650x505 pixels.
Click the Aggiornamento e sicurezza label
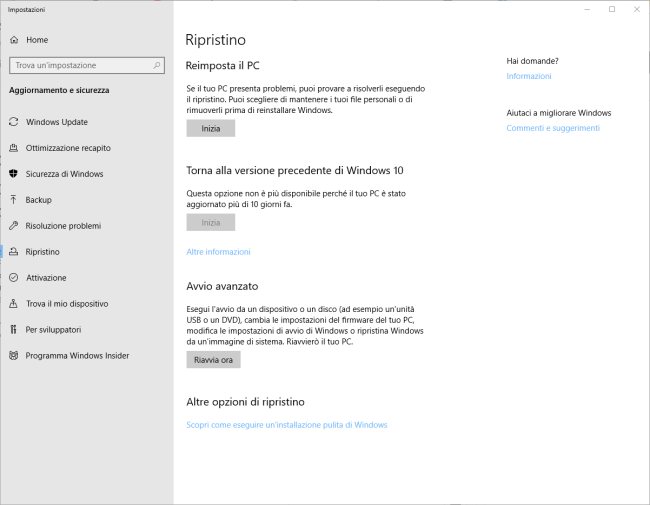59,90
